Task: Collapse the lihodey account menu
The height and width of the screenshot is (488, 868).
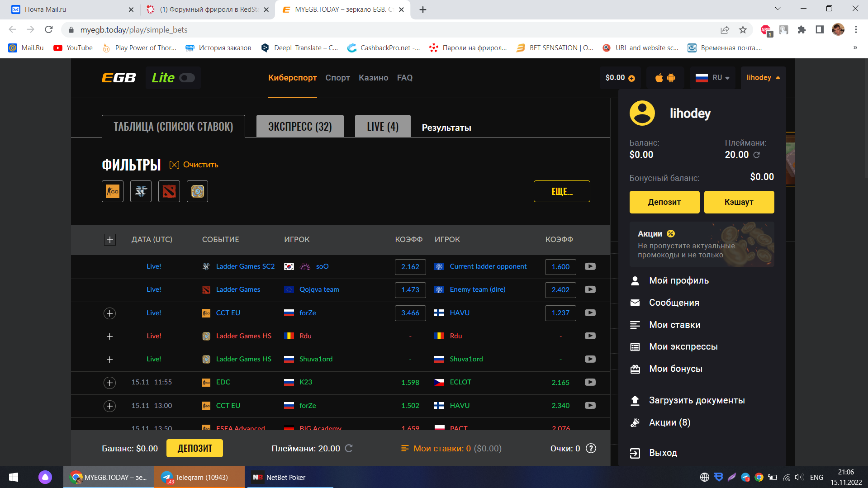Action: pos(763,78)
